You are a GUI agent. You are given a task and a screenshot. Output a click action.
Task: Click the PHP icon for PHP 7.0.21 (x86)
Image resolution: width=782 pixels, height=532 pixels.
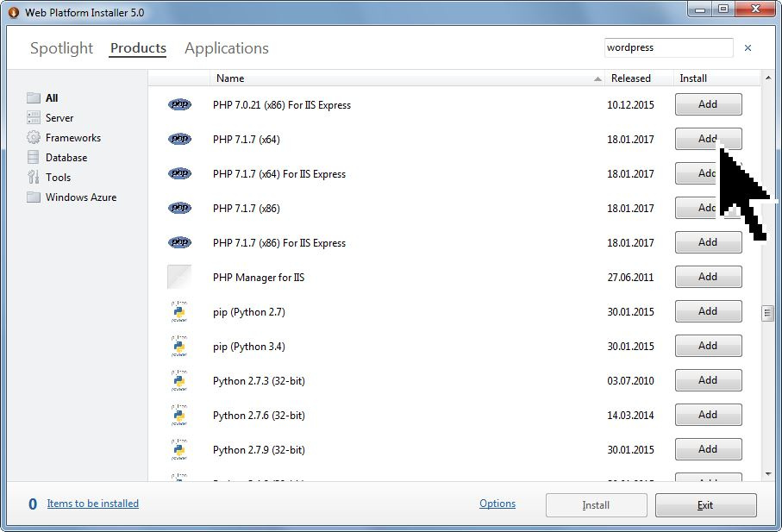[179, 104]
